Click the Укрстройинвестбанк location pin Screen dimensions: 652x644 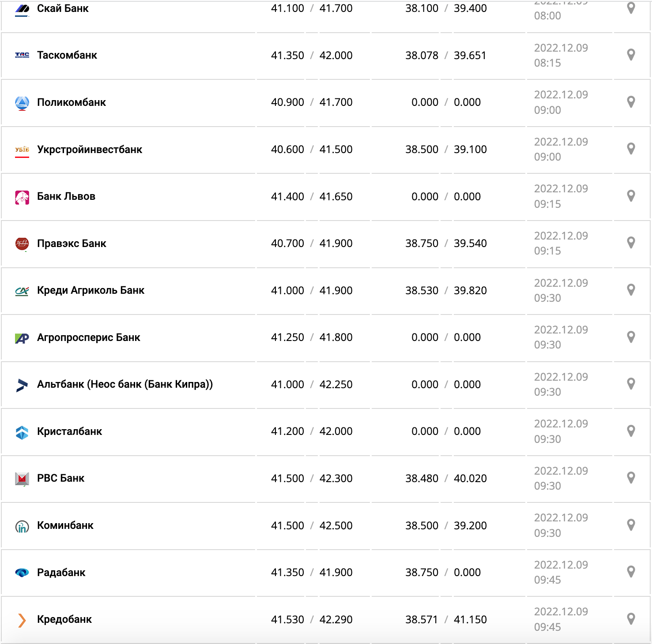point(631,149)
